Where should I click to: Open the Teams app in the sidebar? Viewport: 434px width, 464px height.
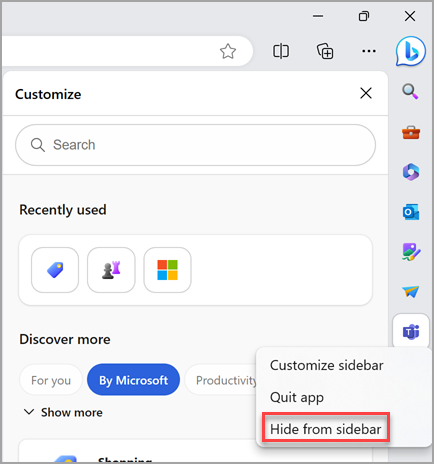[411, 332]
